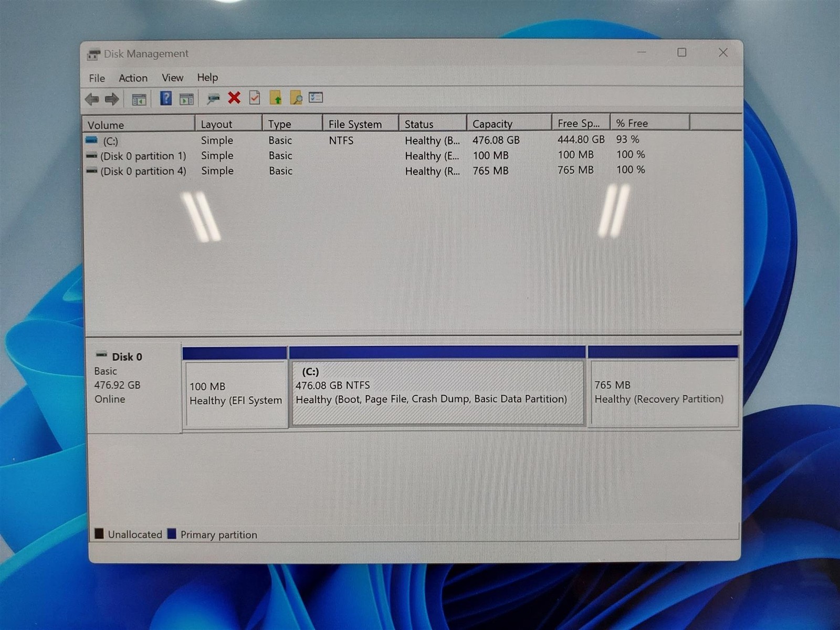
Task: Open the View menu
Action: [x=172, y=78]
